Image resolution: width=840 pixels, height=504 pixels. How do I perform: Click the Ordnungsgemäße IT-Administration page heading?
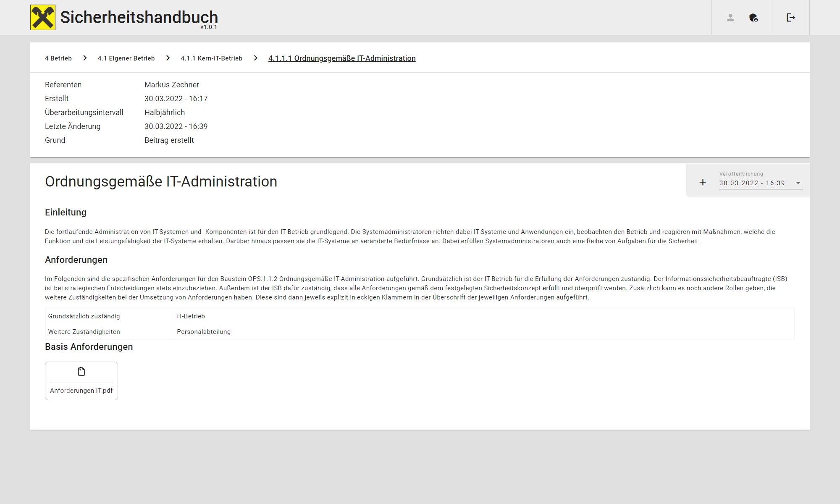[161, 181]
